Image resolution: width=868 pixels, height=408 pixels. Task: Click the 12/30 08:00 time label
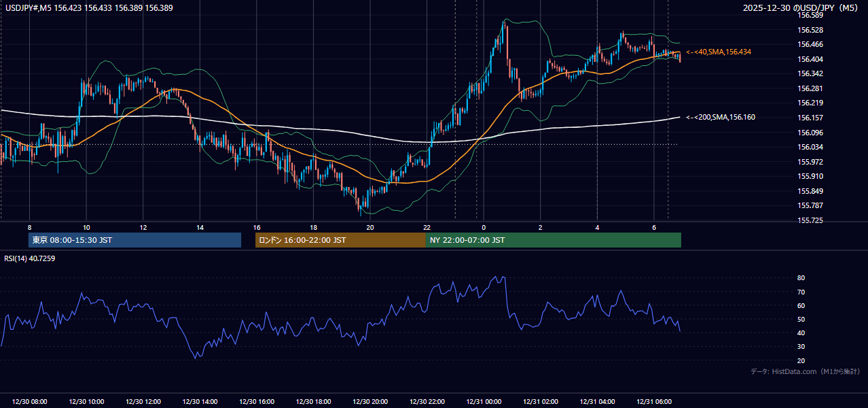pyautogui.click(x=29, y=402)
